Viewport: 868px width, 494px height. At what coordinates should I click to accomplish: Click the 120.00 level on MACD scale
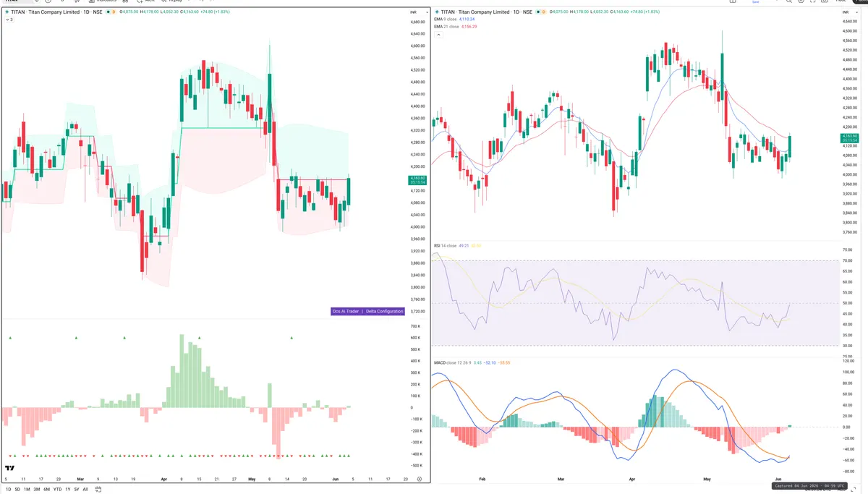click(x=848, y=360)
